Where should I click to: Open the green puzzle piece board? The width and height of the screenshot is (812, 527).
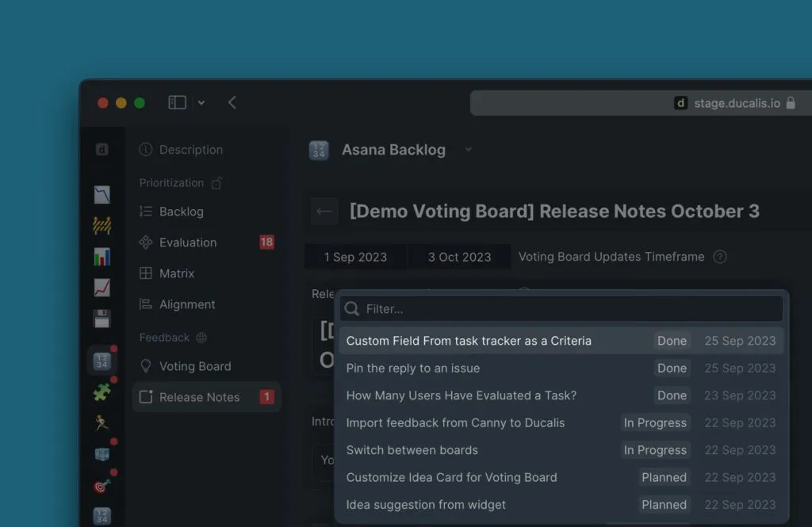(101, 391)
